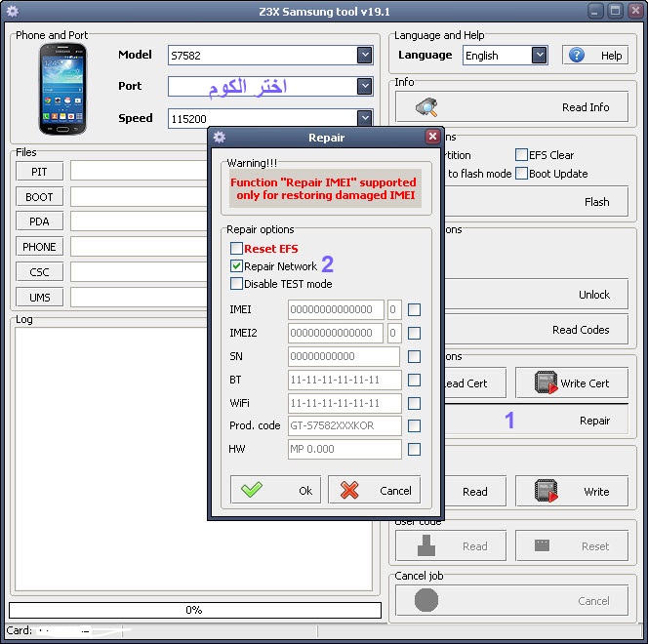Open the Language dropdown arrow
648x644 pixels.
(539, 55)
